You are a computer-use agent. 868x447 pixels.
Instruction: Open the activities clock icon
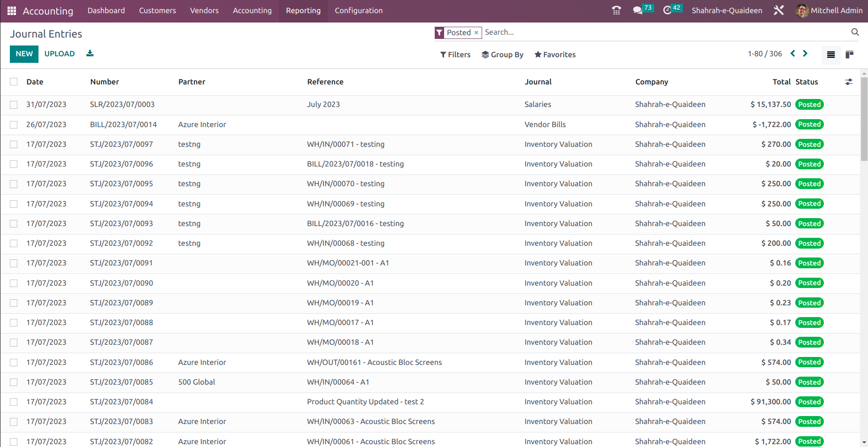pos(667,10)
